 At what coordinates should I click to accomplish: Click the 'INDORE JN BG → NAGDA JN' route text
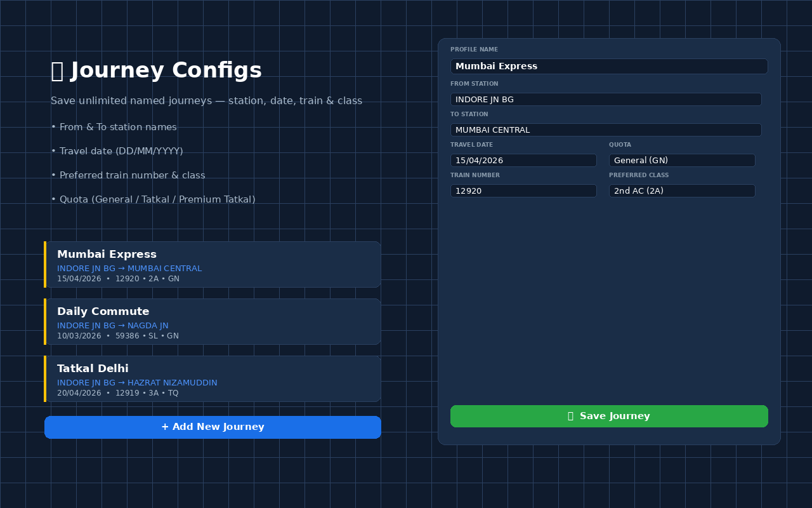point(113,326)
